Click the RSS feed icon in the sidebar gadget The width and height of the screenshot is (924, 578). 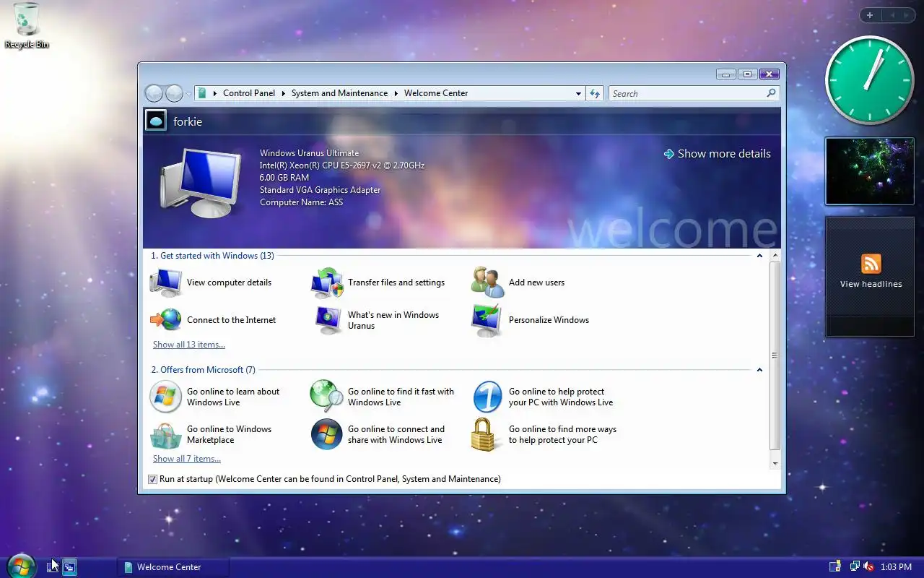pos(871,263)
